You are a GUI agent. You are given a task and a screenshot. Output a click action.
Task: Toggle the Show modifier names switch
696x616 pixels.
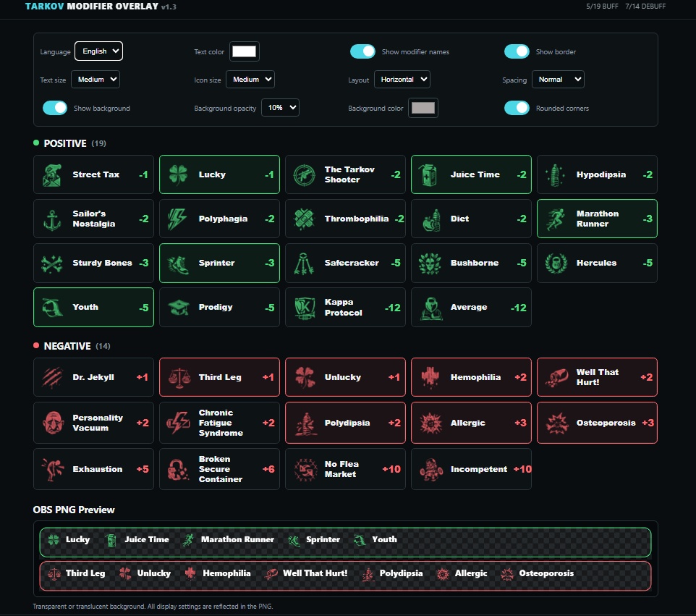(x=362, y=51)
